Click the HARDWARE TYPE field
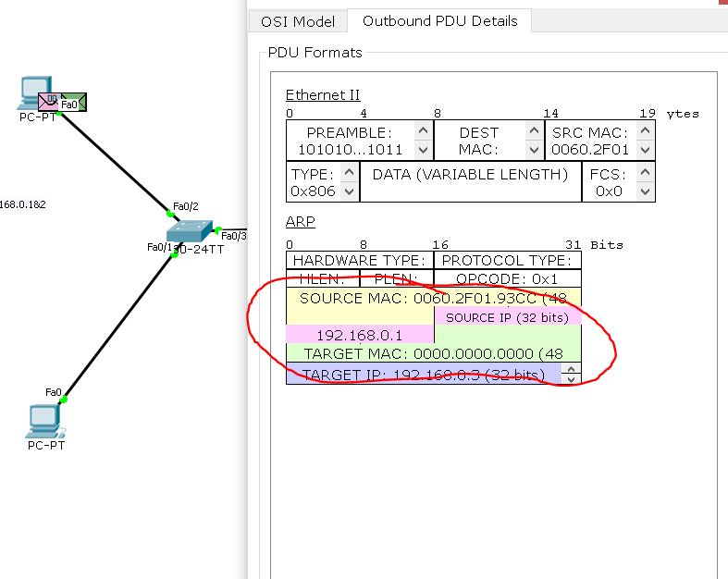Screen dimensions: 728x579 pos(360,260)
